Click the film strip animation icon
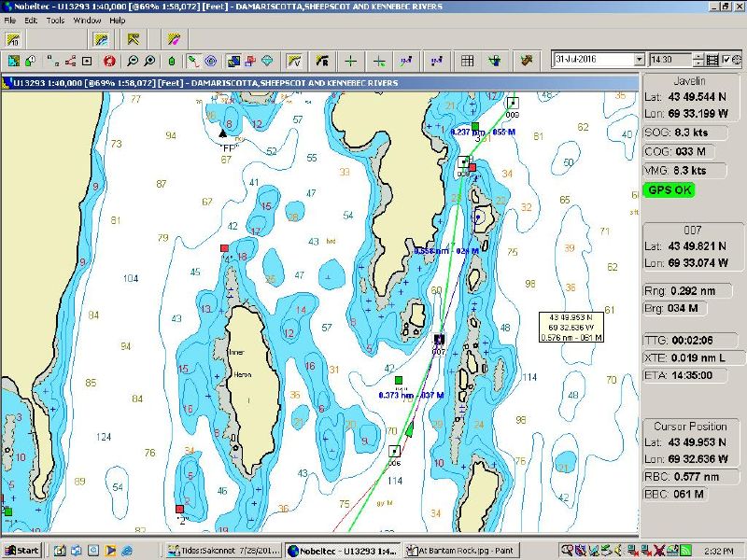 tap(713, 60)
